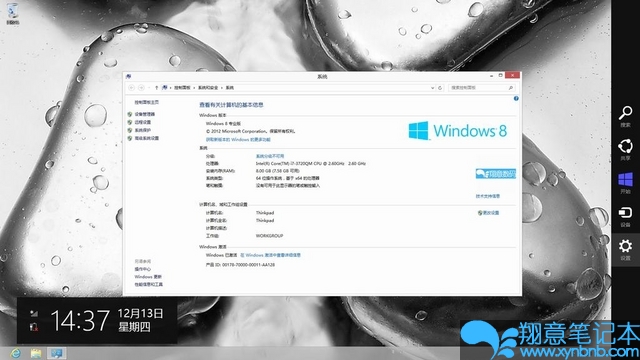The height and width of the screenshot is (360, 640).
Task: Launch Internet Explorer from the taskbar
Action: [16, 353]
